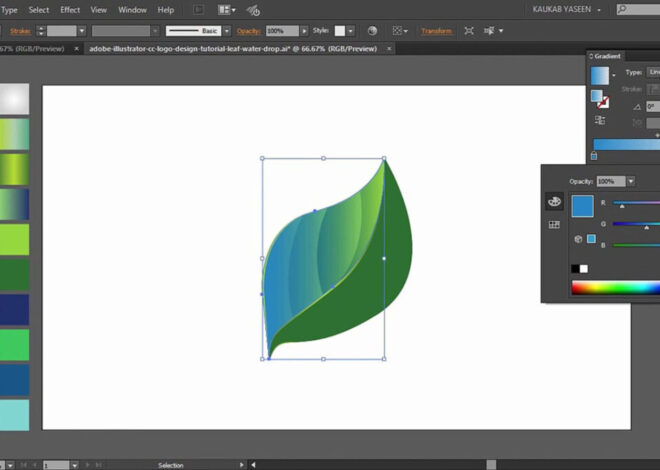The image size is (660, 470).
Task: Open the Arrange Documents dropdown
Action: [x=227, y=10]
